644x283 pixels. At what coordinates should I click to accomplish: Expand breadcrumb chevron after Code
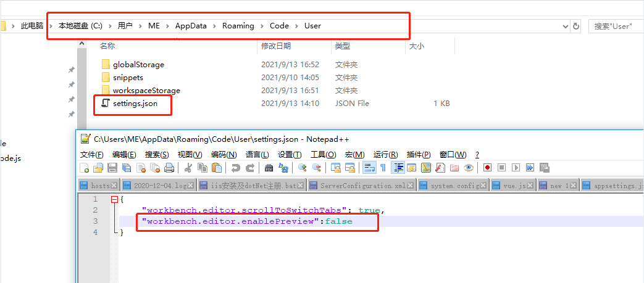pos(296,26)
